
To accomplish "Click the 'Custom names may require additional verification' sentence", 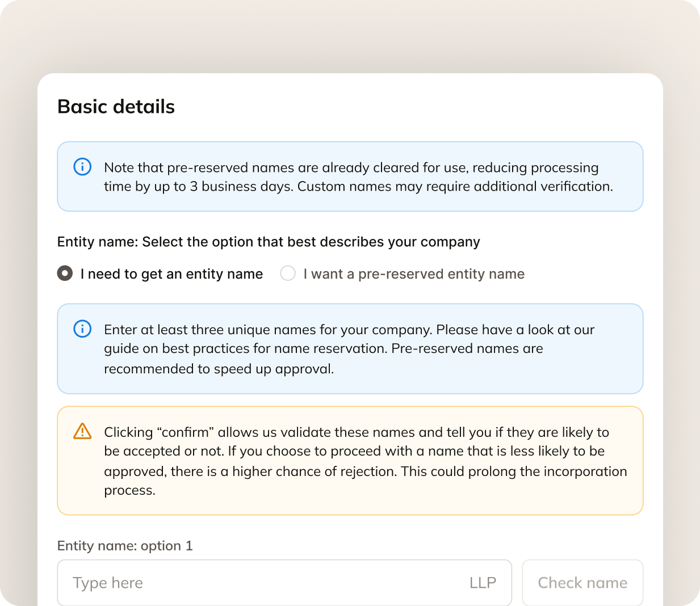I will (x=455, y=187).
